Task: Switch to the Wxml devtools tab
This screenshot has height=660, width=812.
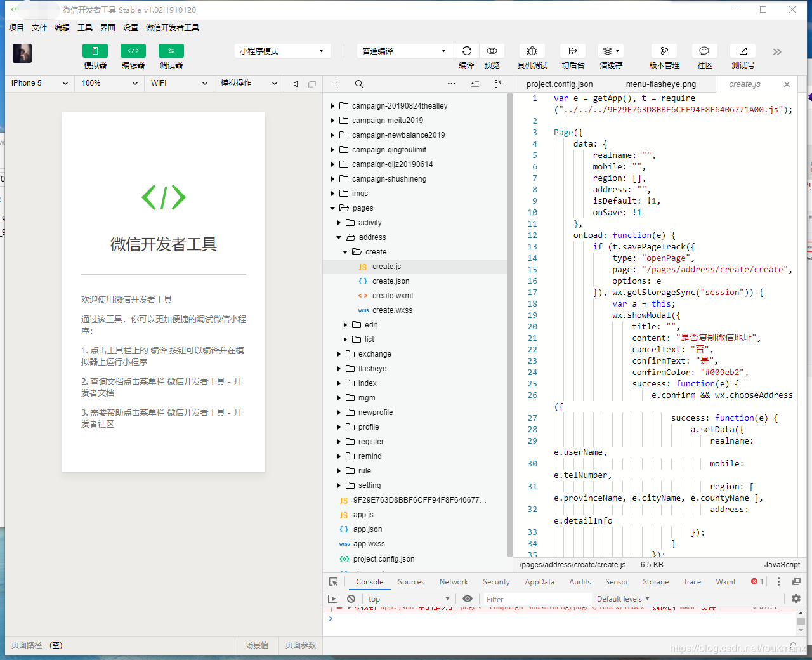Action: click(725, 582)
